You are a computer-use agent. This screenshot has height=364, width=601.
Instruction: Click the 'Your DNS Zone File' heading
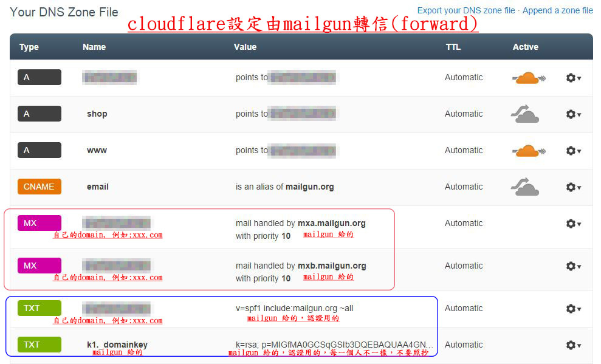pos(64,12)
